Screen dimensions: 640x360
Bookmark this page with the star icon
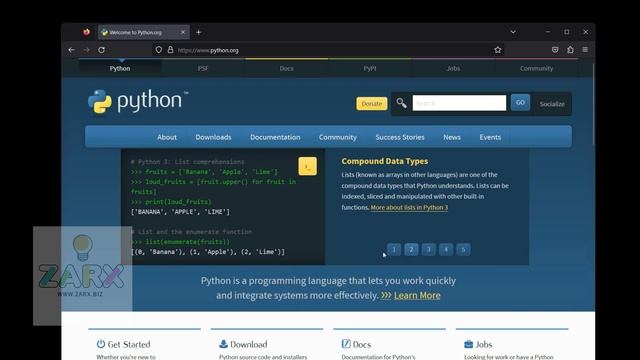click(498, 50)
